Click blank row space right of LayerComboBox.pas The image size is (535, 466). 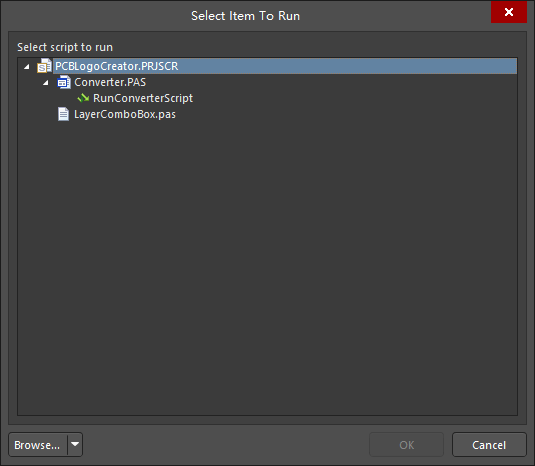click(346, 114)
